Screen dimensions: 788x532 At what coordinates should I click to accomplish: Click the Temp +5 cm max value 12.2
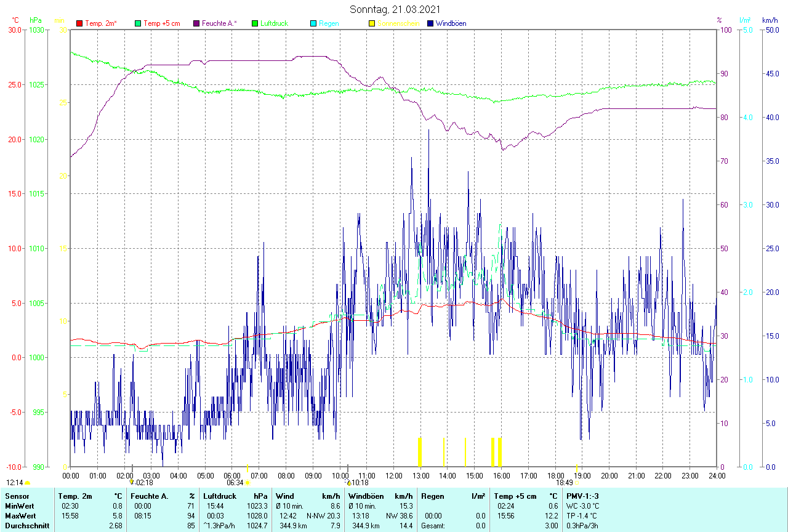[550, 516]
